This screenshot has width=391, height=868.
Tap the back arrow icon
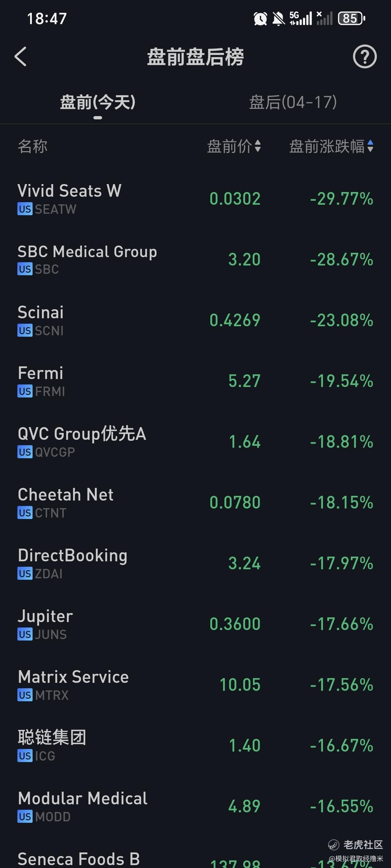coord(21,57)
